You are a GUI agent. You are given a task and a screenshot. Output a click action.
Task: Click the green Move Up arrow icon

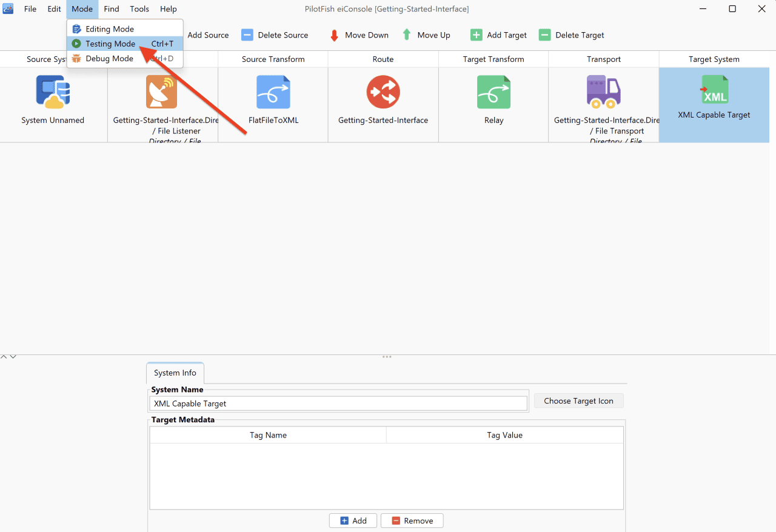pyautogui.click(x=407, y=35)
